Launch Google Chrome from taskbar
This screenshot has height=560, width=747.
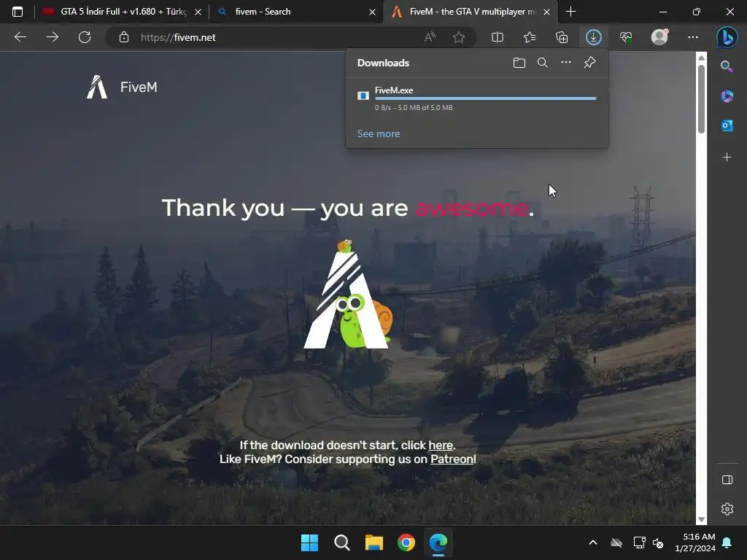click(x=406, y=542)
